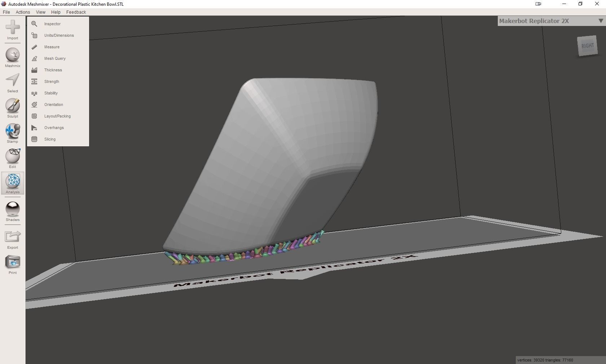Click the Units/Dimensions icon

(x=34, y=35)
